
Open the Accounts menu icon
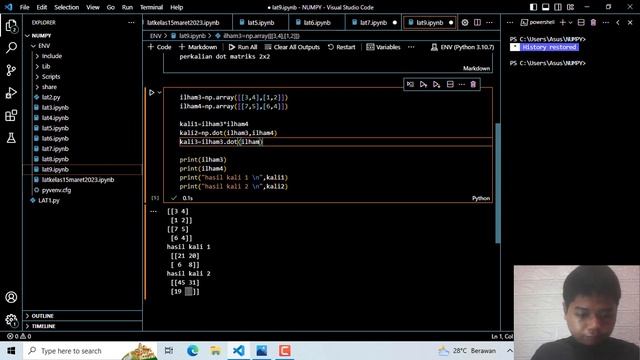tap(11, 297)
